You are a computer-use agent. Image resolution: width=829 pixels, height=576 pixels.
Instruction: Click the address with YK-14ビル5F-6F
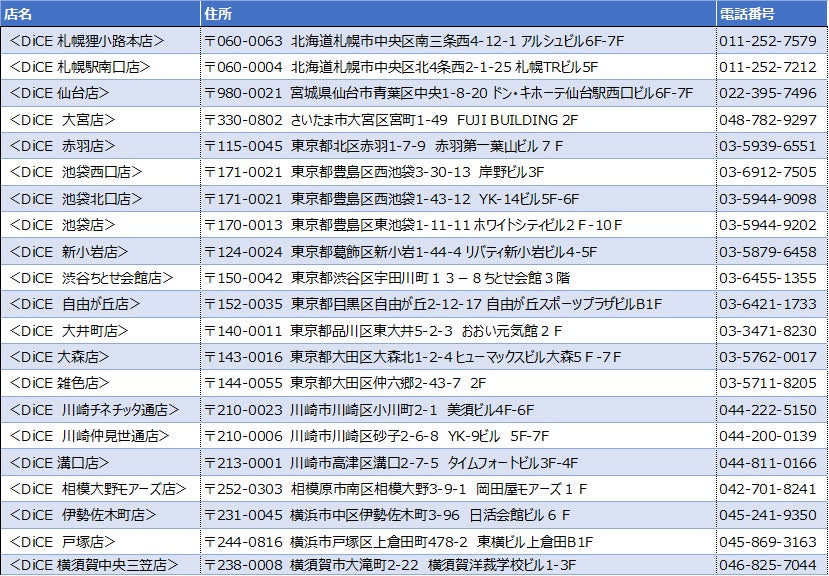click(458, 199)
